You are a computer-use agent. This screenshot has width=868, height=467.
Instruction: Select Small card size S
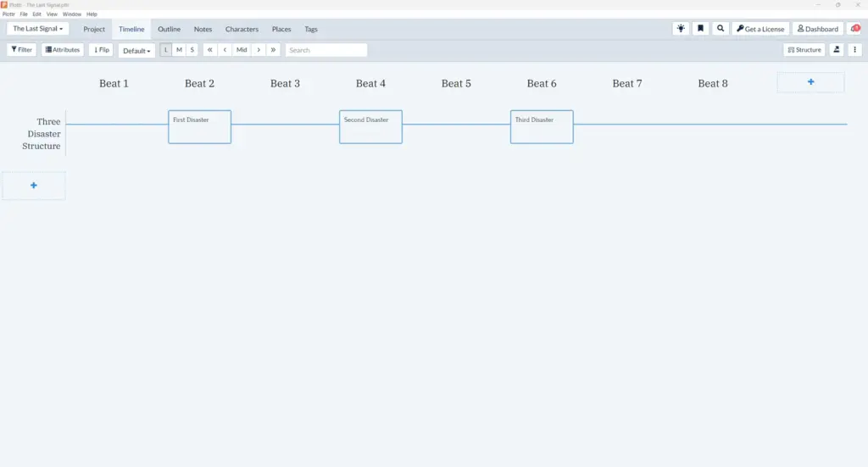pos(192,50)
